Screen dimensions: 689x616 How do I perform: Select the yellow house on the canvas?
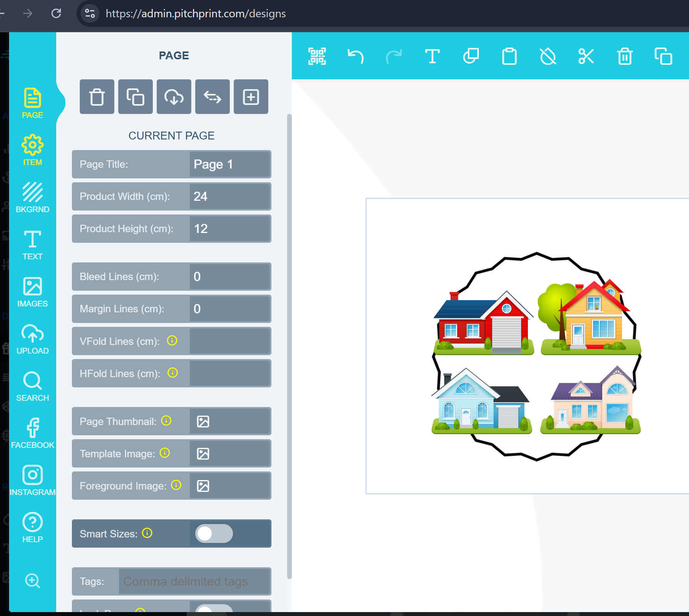click(x=590, y=316)
